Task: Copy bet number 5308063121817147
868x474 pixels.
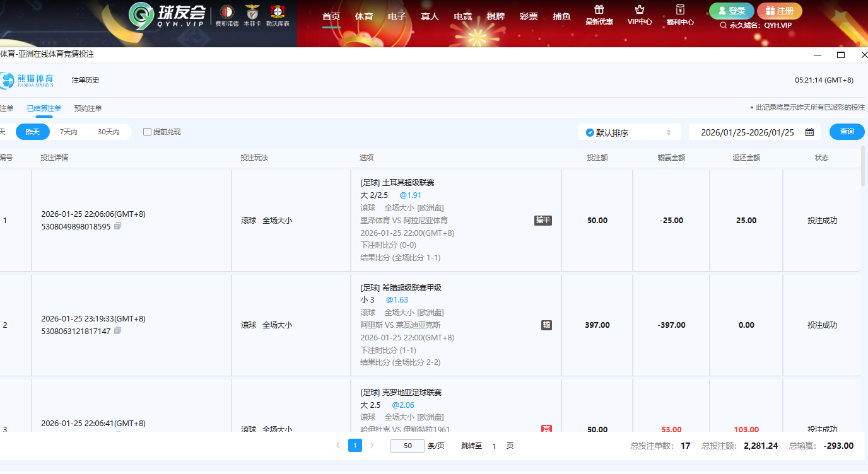Action: [x=118, y=331]
